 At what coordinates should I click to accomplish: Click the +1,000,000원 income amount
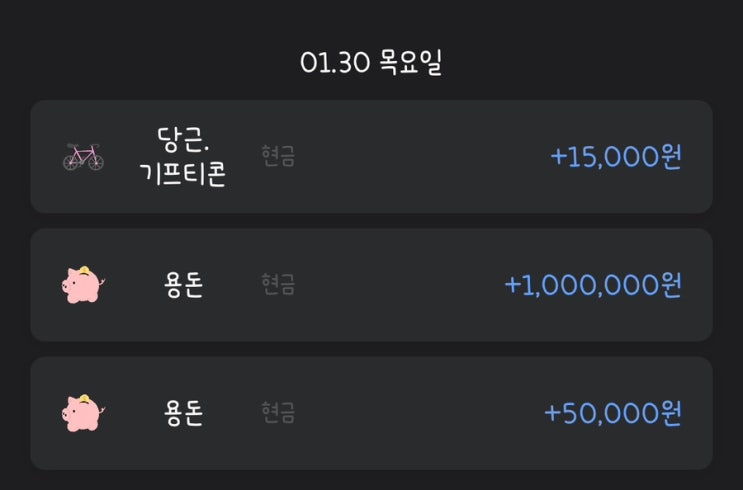point(593,285)
